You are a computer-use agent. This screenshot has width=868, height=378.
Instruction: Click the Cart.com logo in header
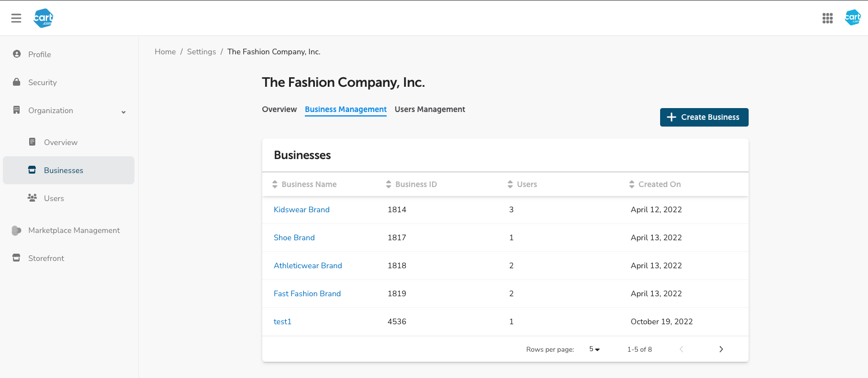pos(43,18)
